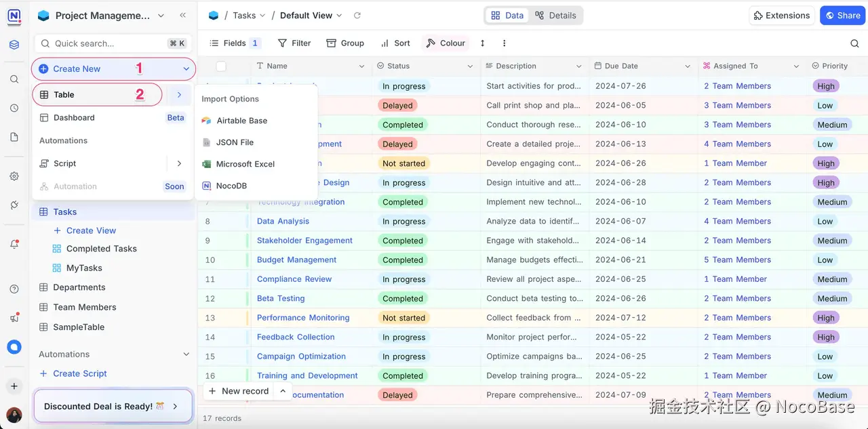Choose Microsoft Excel import option
Image resolution: width=868 pixels, height=429 pixels.
245,164
